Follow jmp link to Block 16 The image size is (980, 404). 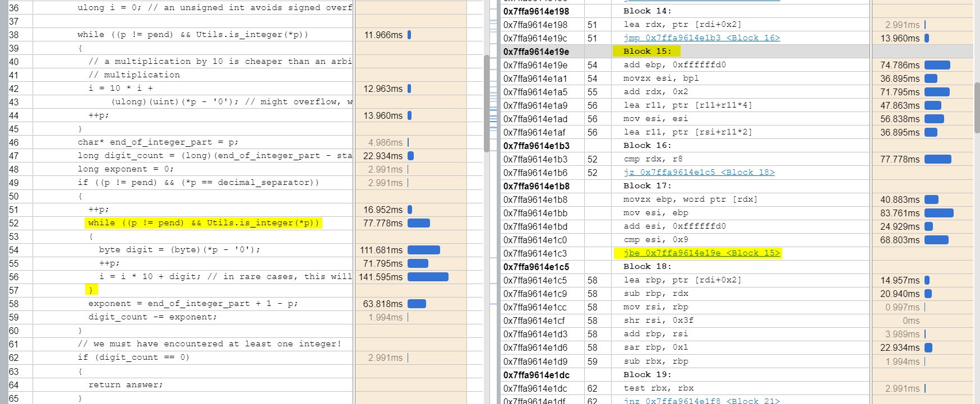(701, 38)
